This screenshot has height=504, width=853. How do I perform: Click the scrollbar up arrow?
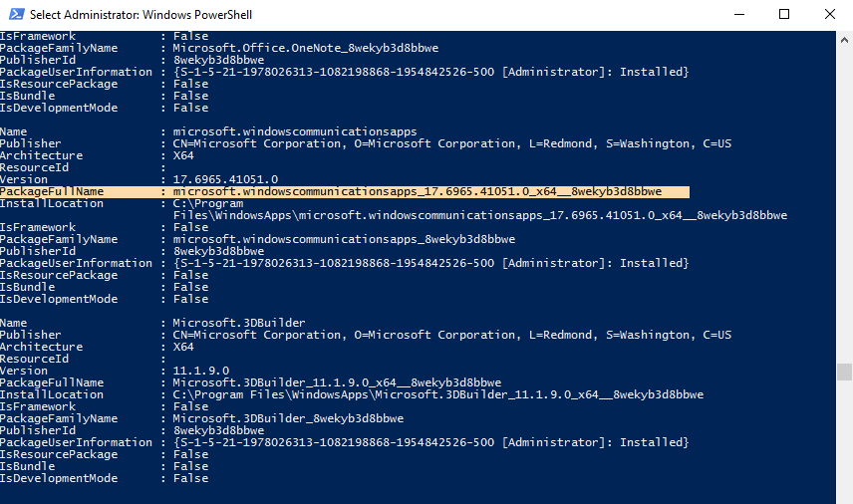click(844, 40)
